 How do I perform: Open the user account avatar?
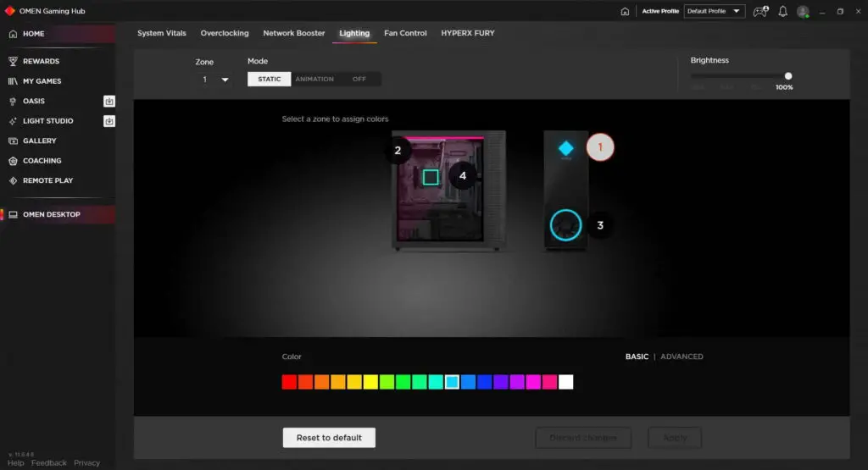click(x=803, y=11)
